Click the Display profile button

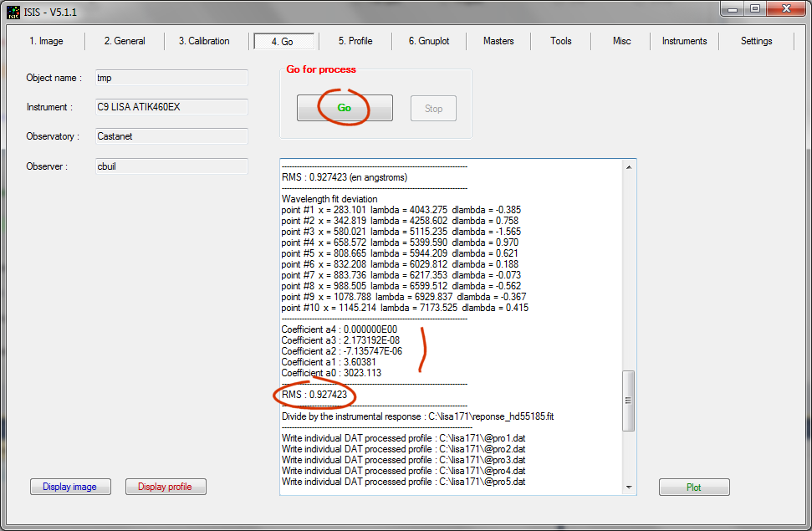(165, 487)
